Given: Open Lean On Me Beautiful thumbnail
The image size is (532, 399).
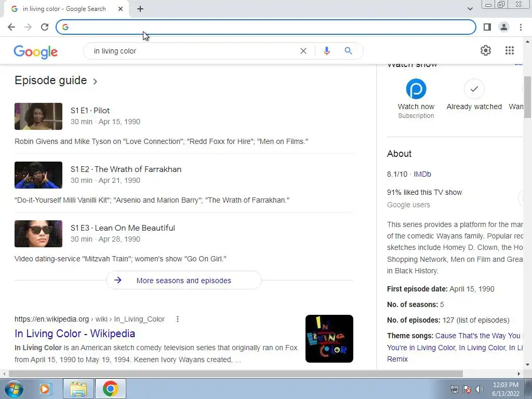Looking at the screenshot, I should point(38,234).
